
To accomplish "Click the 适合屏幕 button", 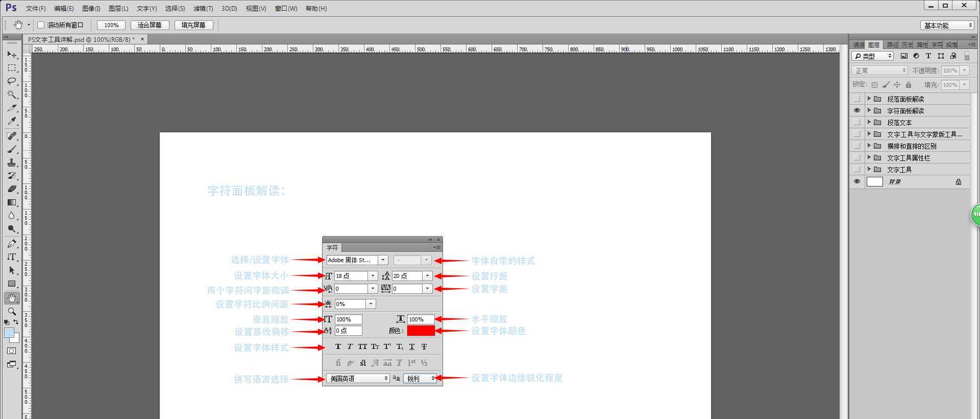I will (150, 25).
